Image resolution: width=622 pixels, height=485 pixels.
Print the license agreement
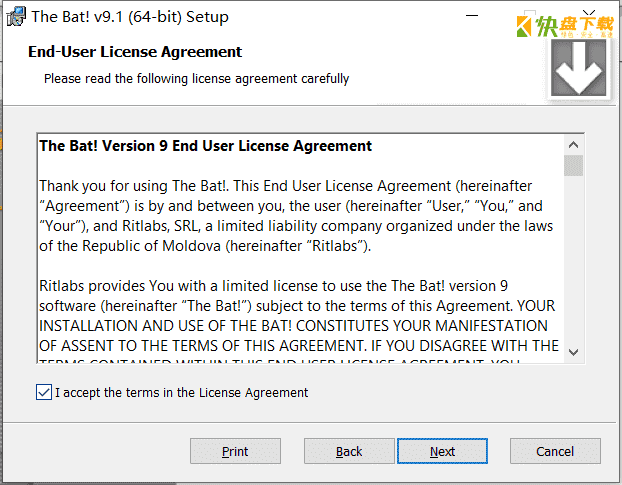tap(235, 451)
